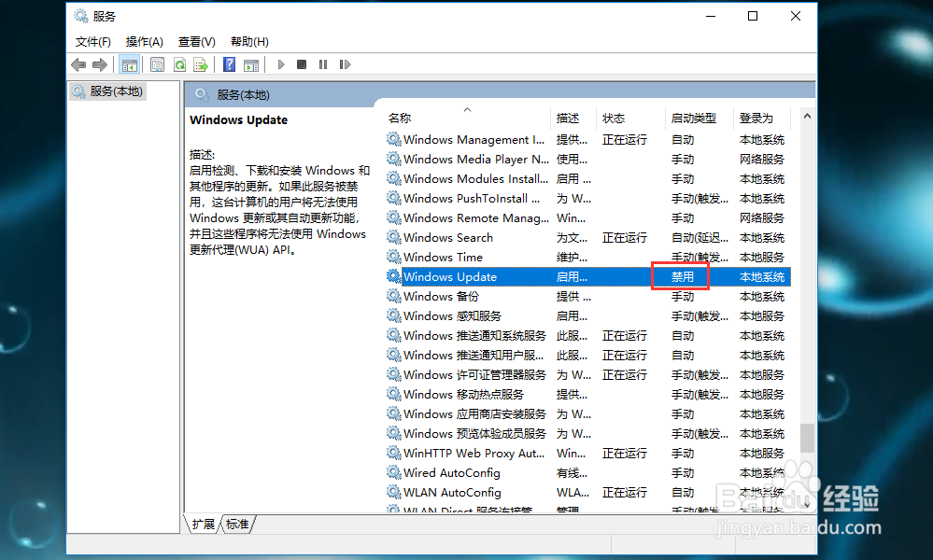Toggle the show/hide console tree icon
The image size is (933, 560).
click(129, 64)
